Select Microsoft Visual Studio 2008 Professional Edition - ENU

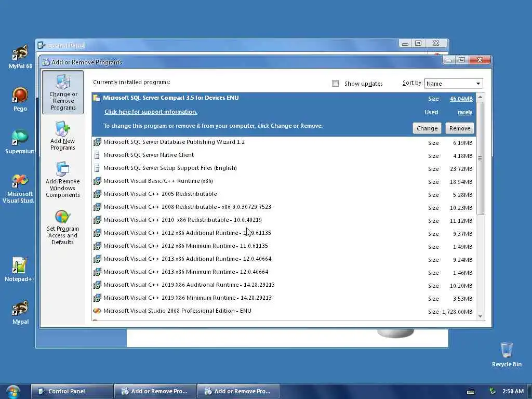click(x=284, y=311)
